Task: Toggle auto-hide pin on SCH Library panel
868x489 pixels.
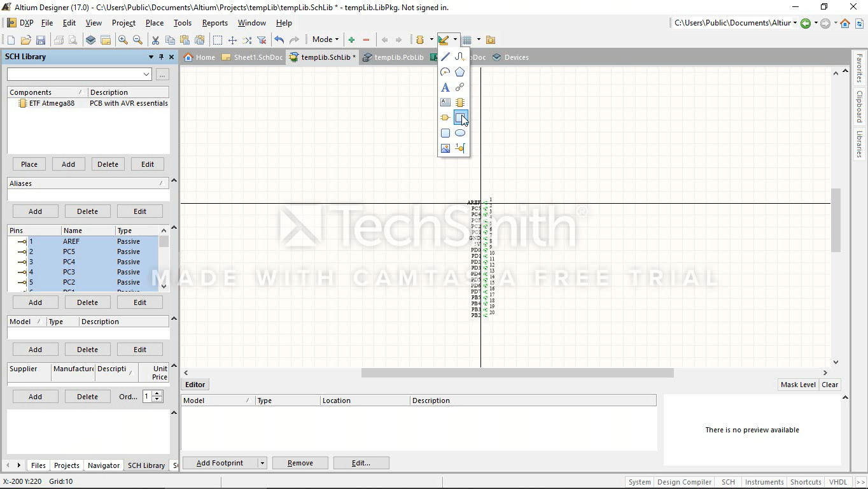Action: click(161, 57)
